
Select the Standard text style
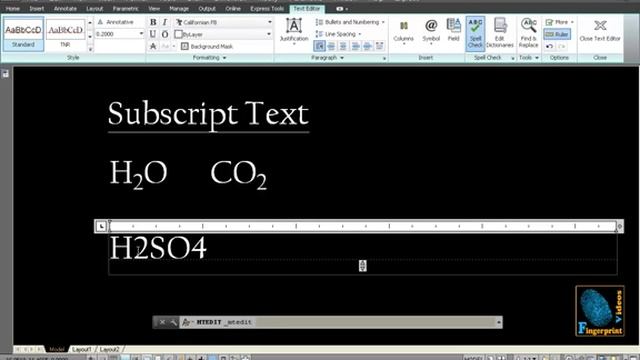23,33
